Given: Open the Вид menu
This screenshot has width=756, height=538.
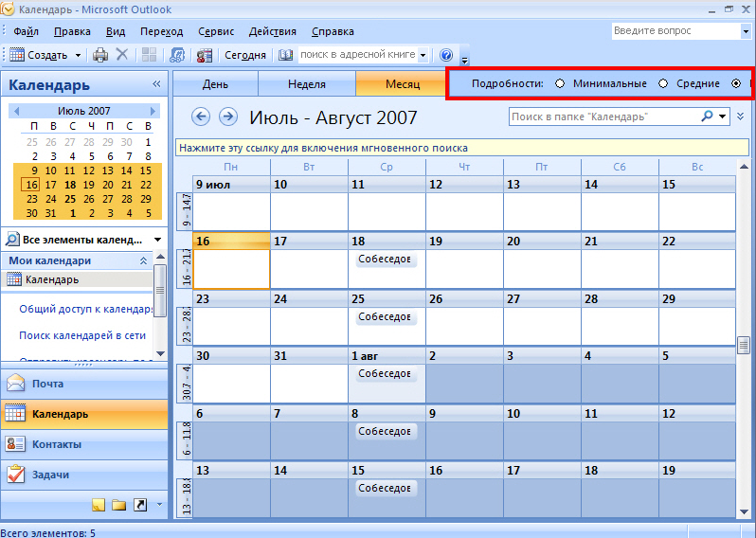Looking at the screenshot, I should point(116,32).
